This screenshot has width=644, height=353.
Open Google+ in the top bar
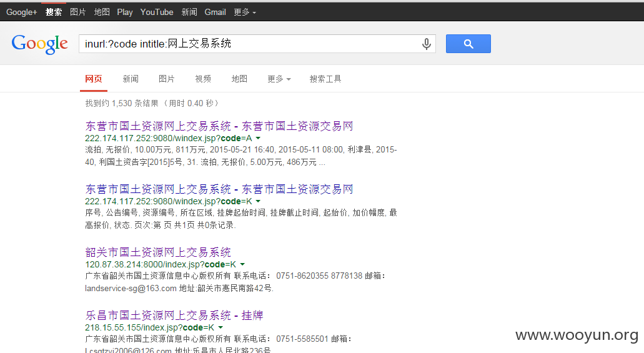(x=22, y=12)
